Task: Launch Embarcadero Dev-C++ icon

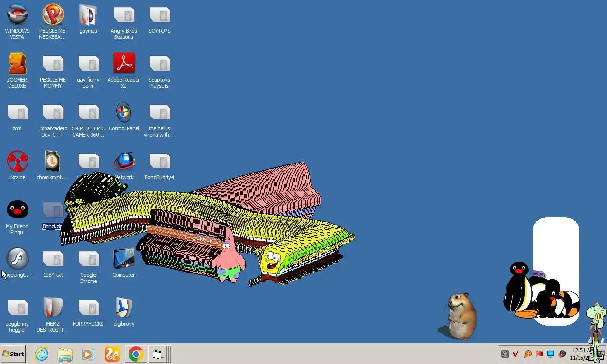Action: click(53, 119)
